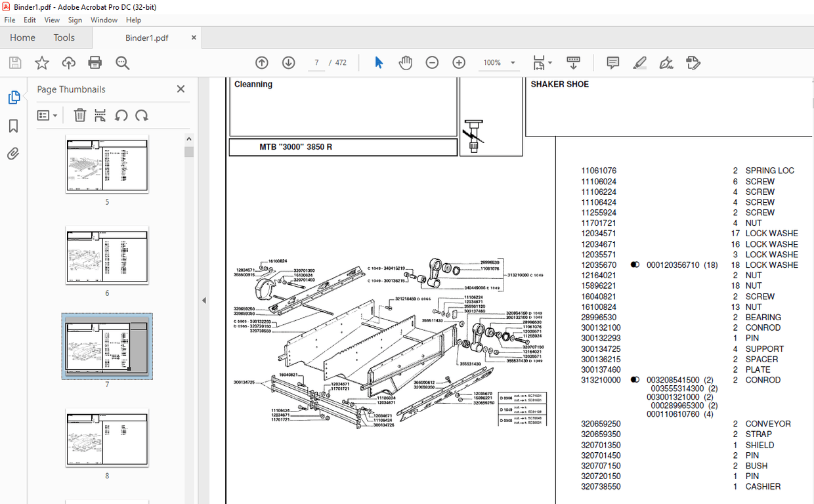Switch to the Tools tab
Viewport: 814px width, 504px height.
coord(64,37)
